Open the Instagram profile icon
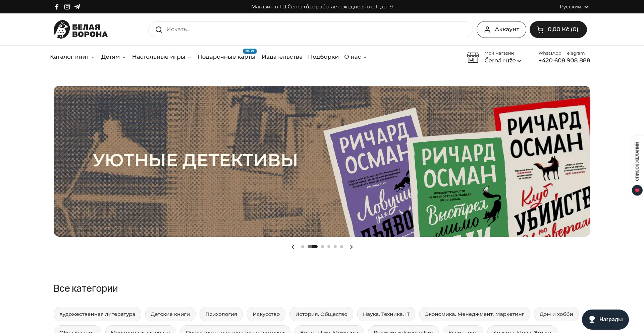644x333 pixels. 67,7
